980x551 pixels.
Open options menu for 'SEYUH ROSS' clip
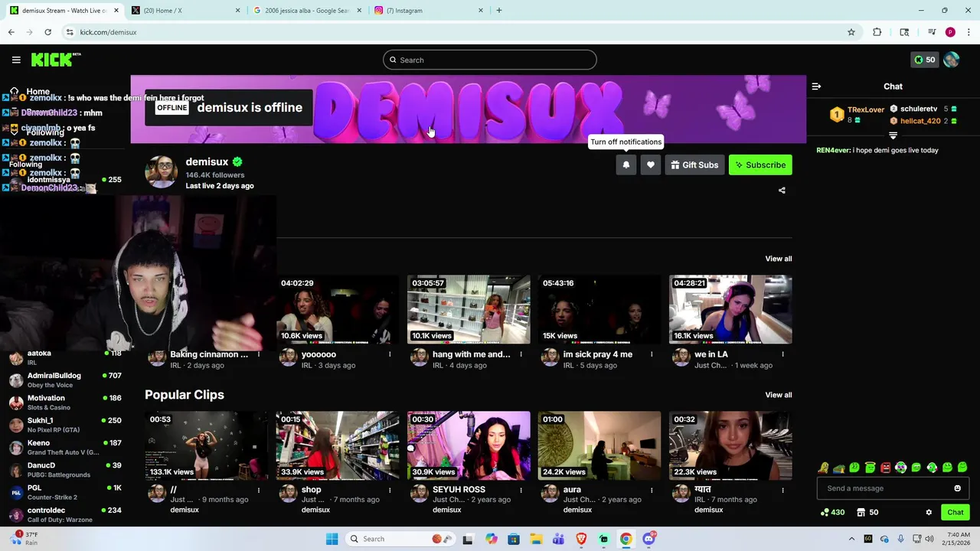pos(521,490)
